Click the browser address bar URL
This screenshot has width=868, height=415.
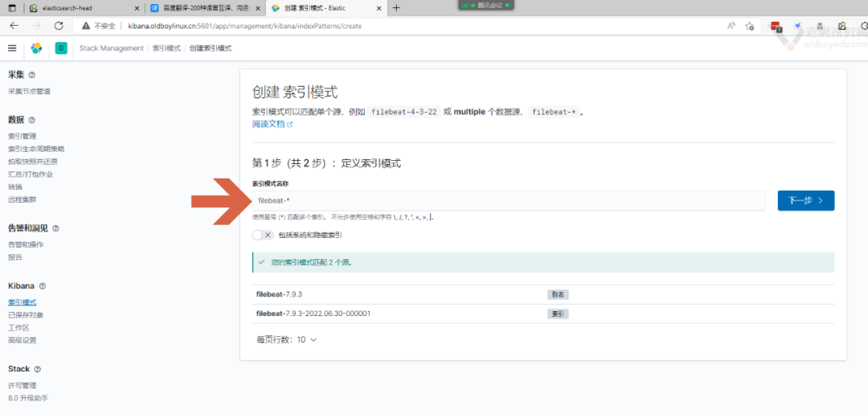tap(244, 26)
